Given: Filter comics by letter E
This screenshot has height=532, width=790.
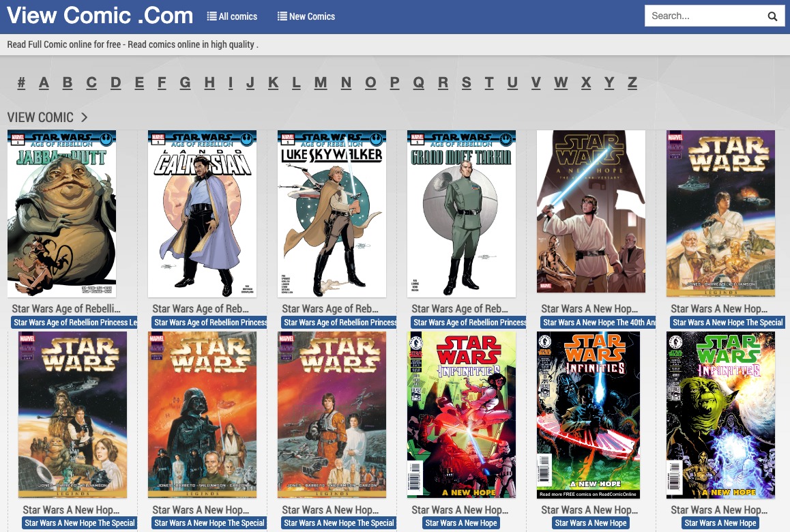Looking at the screenshot, I should coord(139,83).
